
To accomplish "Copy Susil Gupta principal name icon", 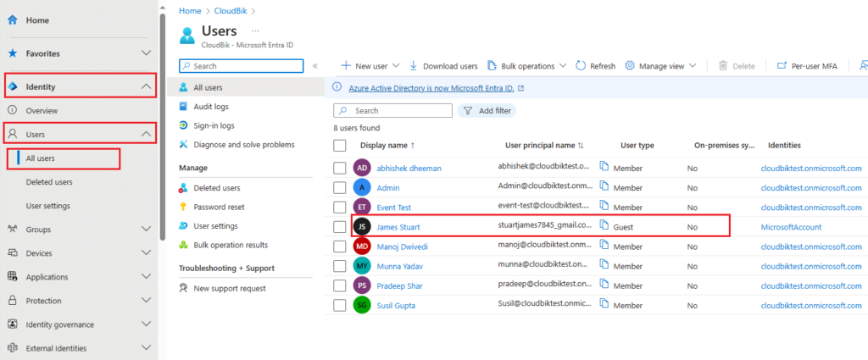I will 605,304.
